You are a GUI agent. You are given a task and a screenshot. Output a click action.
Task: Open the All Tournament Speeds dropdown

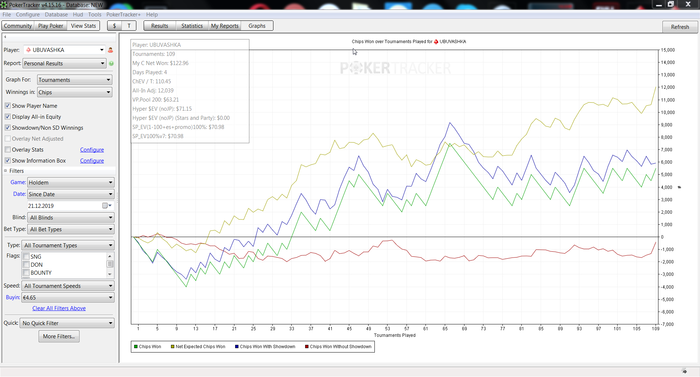(68, 286)
